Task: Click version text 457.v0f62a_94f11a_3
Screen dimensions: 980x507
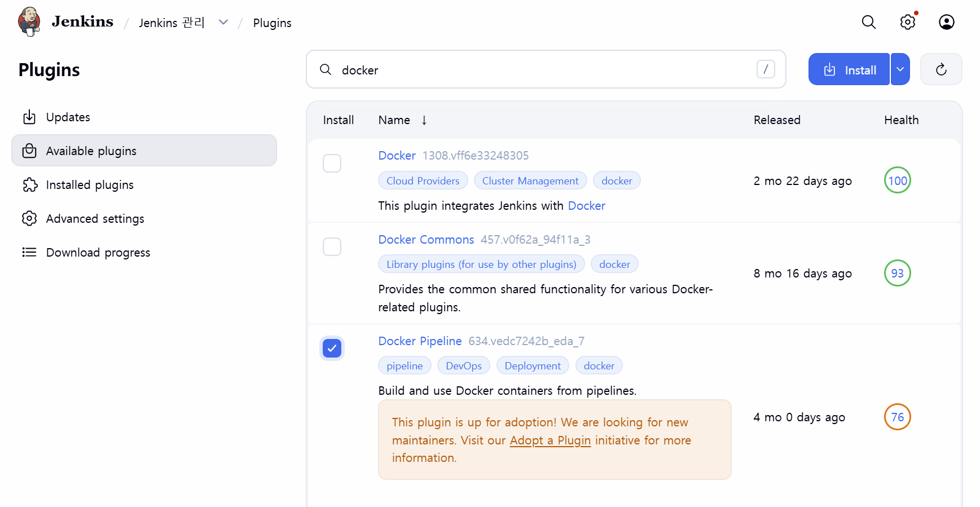Action: (x=535, y=240)
